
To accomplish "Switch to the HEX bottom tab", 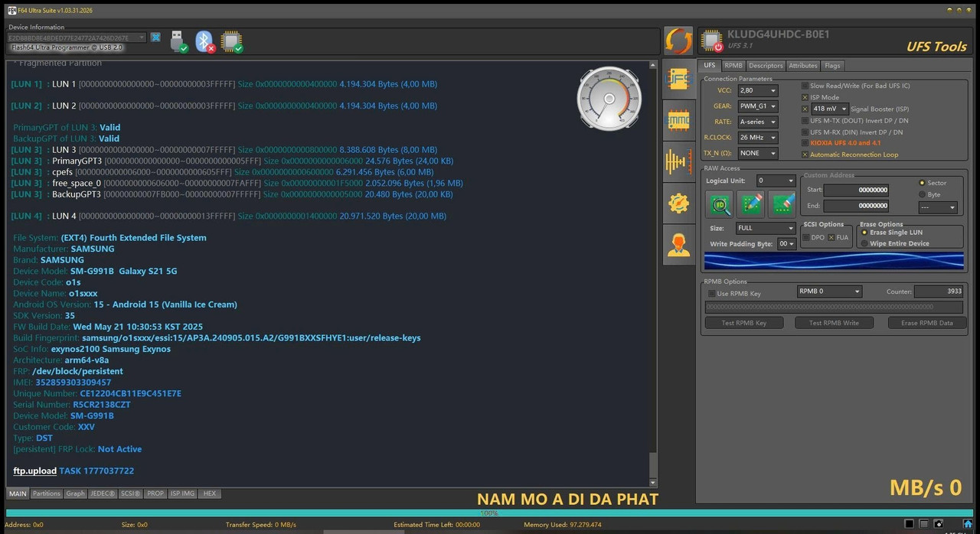I will pos(209,493).
